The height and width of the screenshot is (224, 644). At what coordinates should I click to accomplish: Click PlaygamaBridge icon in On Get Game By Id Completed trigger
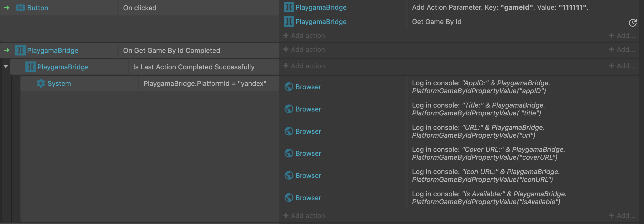click(20, 51)
